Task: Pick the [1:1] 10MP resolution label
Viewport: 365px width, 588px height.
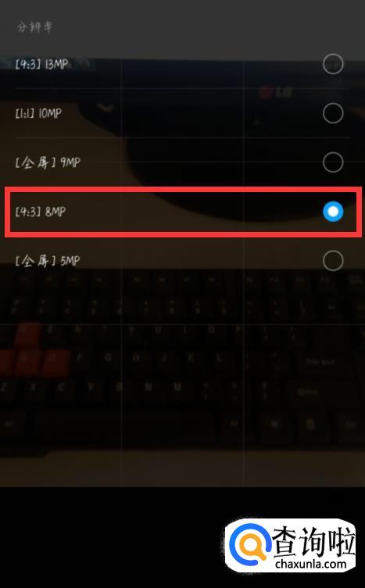Action: [38, 113]
